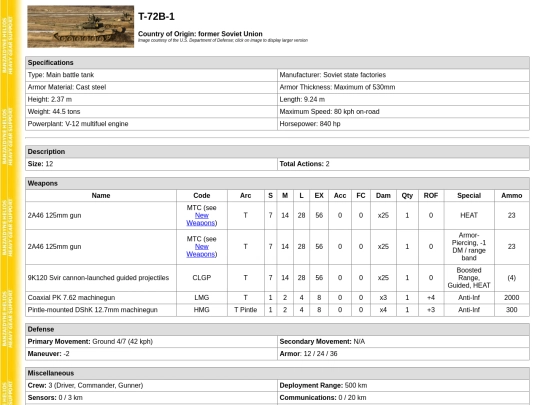Select 'Powerplant: V-12 multifuel engine' cell

[151, 124]
